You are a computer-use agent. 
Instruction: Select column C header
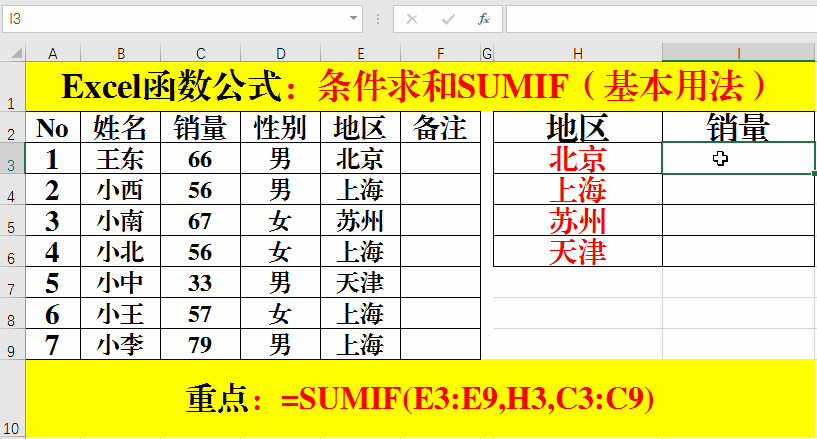pos(201,53)
